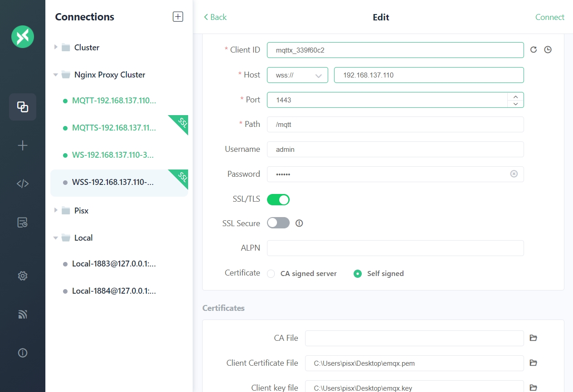Screen dimensions: 573x392
Task: Enable the SSL Secure switch
Action: click(x=278, y=223)
